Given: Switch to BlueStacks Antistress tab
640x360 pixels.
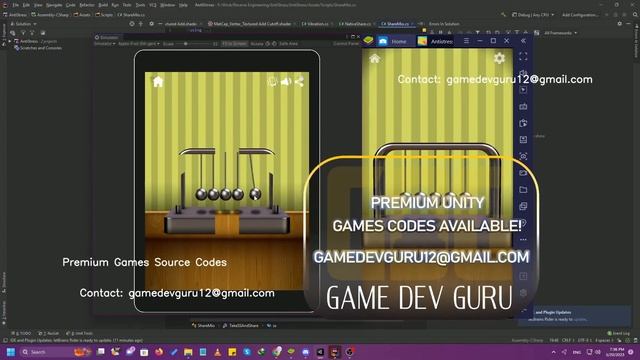Looking at the screenshot, I should pyautogui.click(x=436, y=41).
